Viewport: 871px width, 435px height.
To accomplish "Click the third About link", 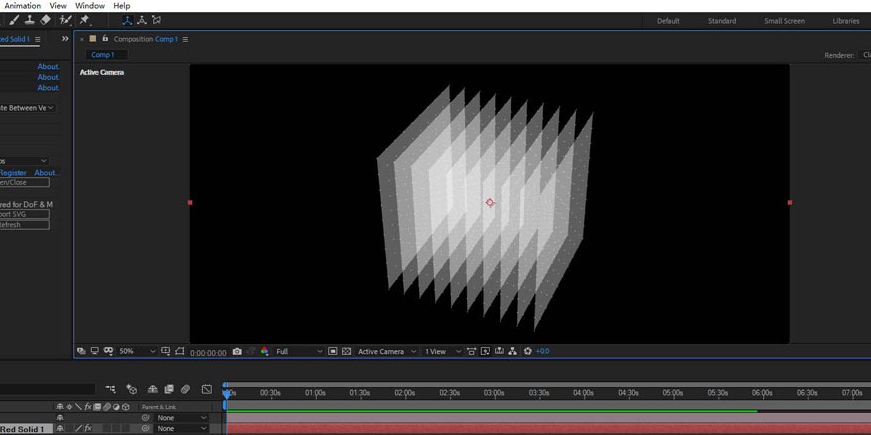I will (x=48, y=88).
